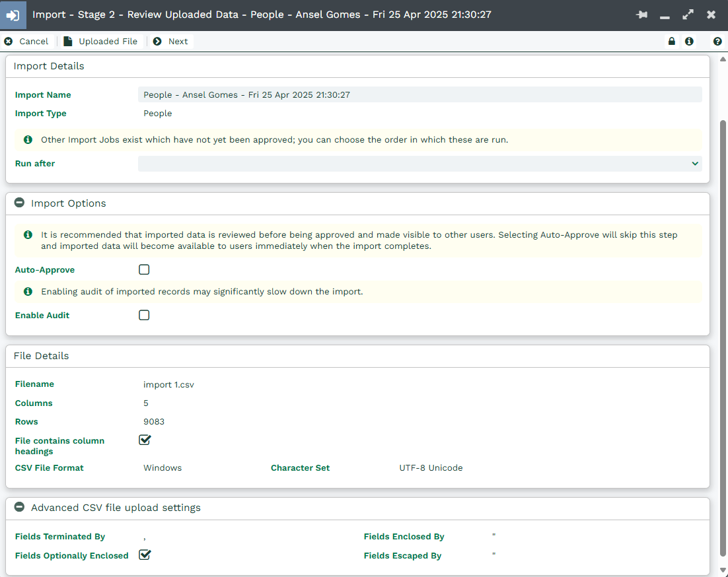This screenshot has height=577, width=728.
Task: Click the Import Type value People
Action: [x=157, y=113]
